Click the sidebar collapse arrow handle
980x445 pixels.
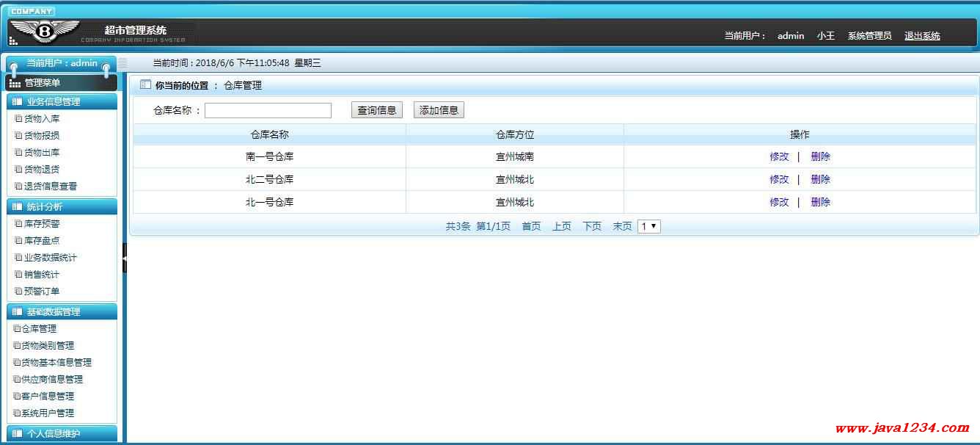125,258
